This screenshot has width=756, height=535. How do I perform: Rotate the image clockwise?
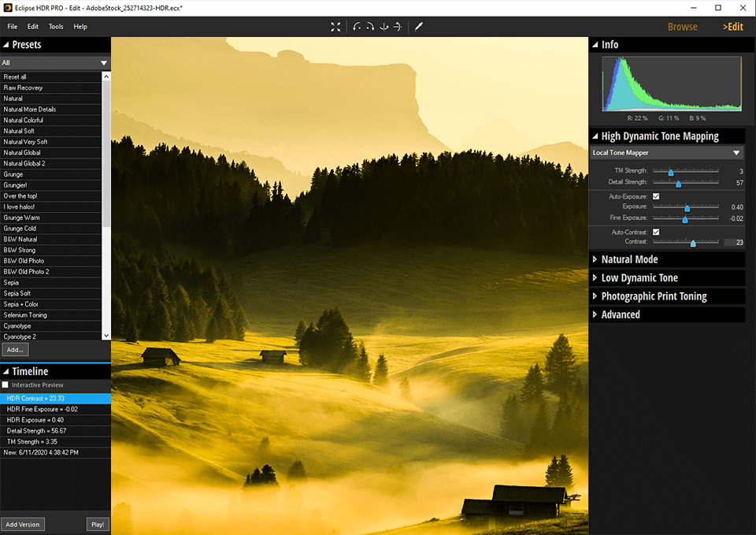[371, 27]
